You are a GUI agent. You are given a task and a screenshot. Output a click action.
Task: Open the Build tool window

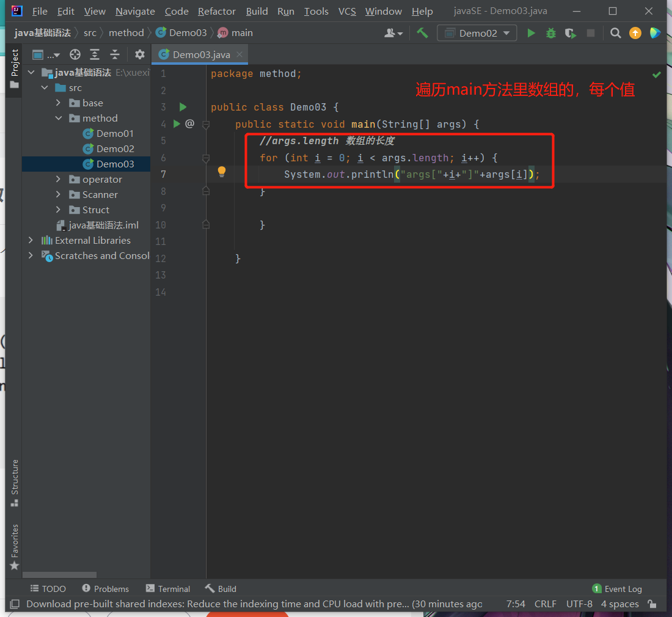point(221,589)
